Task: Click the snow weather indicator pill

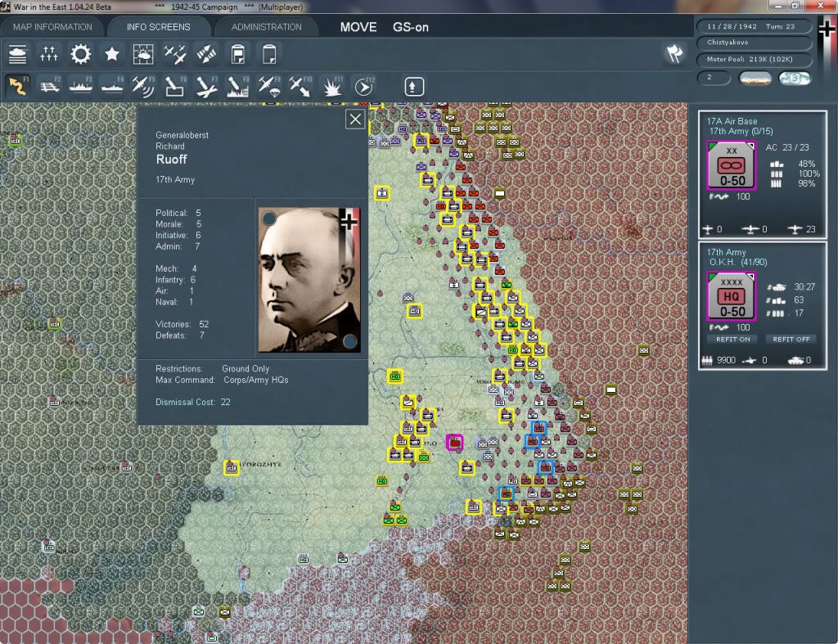Action: pyautogui.click(x=794, y=79)
